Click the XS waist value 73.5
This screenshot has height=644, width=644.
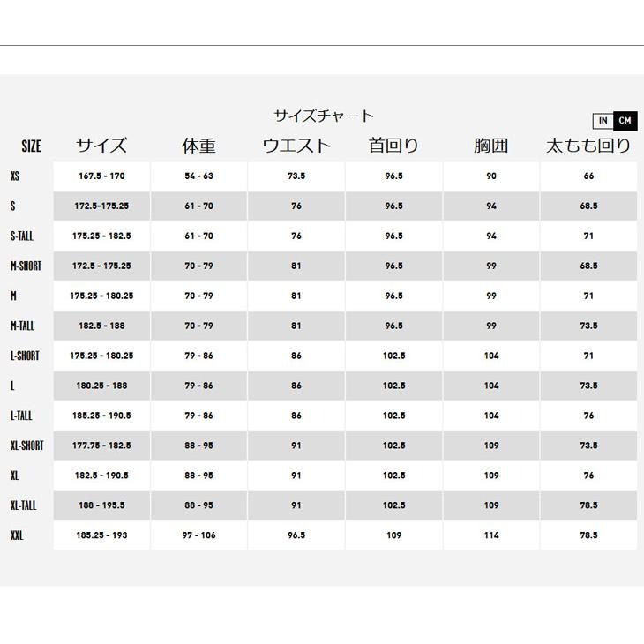tap(296, 176)
